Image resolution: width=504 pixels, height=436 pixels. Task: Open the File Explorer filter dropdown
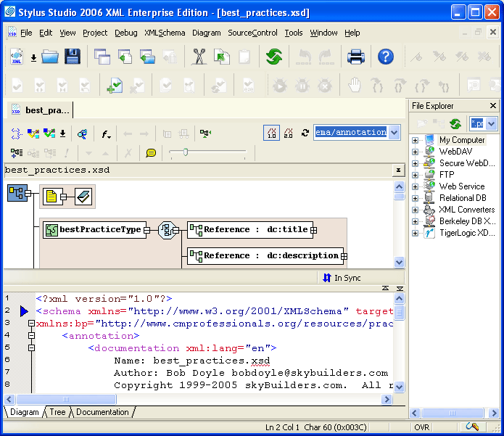pyautogui.click(x=491, y=124)
